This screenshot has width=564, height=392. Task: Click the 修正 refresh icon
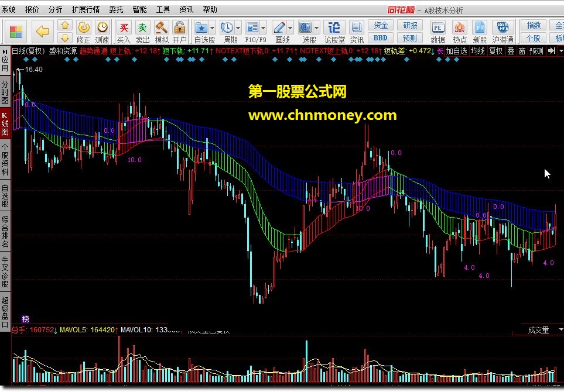84,27
